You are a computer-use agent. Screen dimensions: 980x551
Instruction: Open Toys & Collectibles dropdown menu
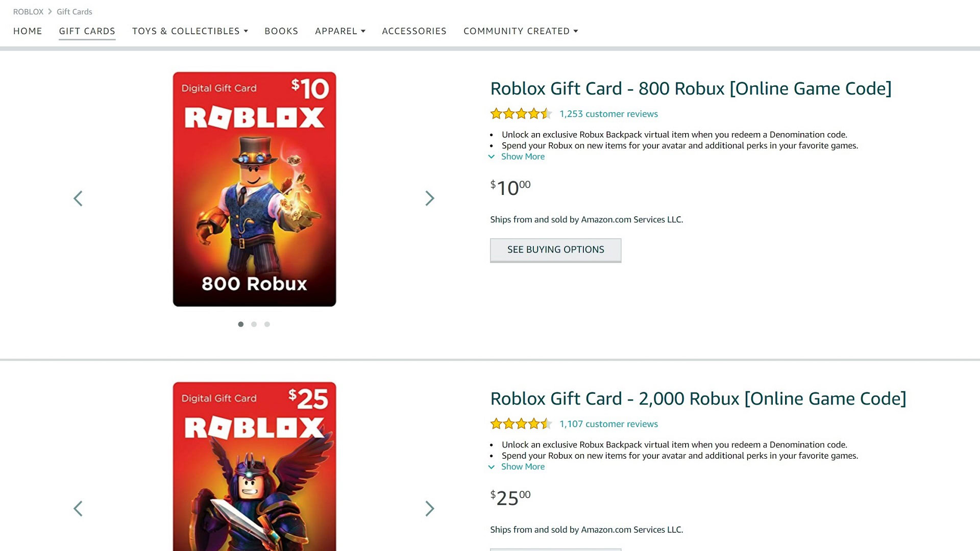point(190,31)
